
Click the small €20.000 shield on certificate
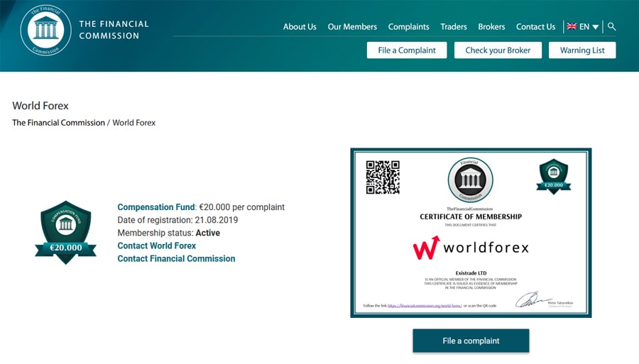point(554,176)
